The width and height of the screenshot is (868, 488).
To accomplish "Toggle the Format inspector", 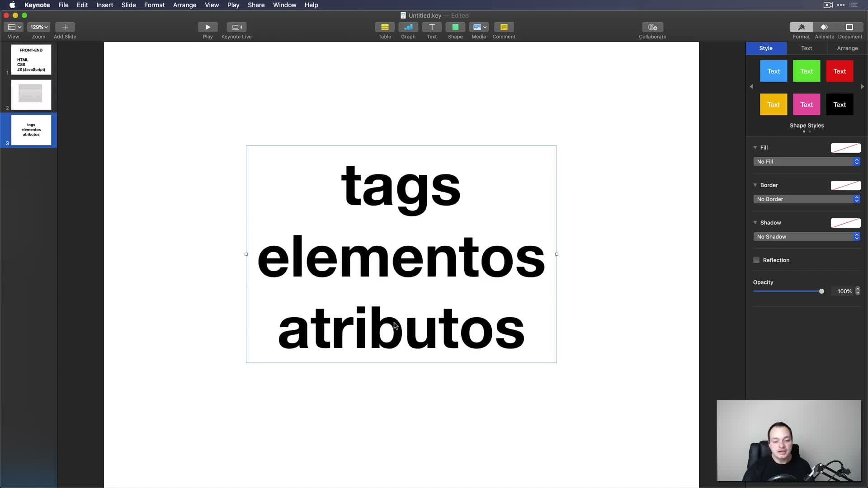I will tap(801, 27).
